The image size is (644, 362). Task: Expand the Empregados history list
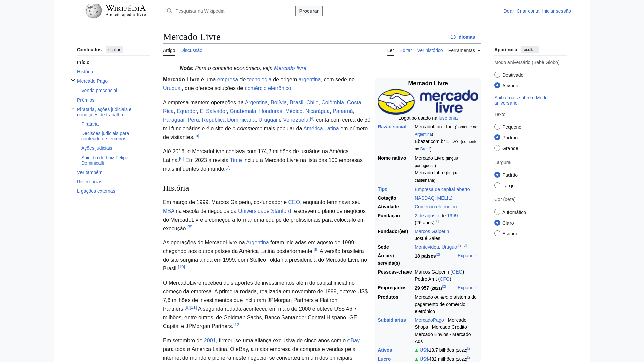pos(467,288)
